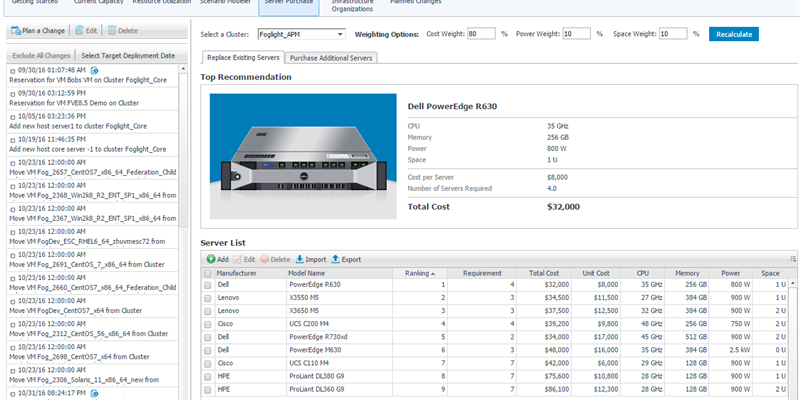Check the Dell PowerEdge R730xd row checkbox
The width and height of the screenshot is (800, 400).
(208, 338)
